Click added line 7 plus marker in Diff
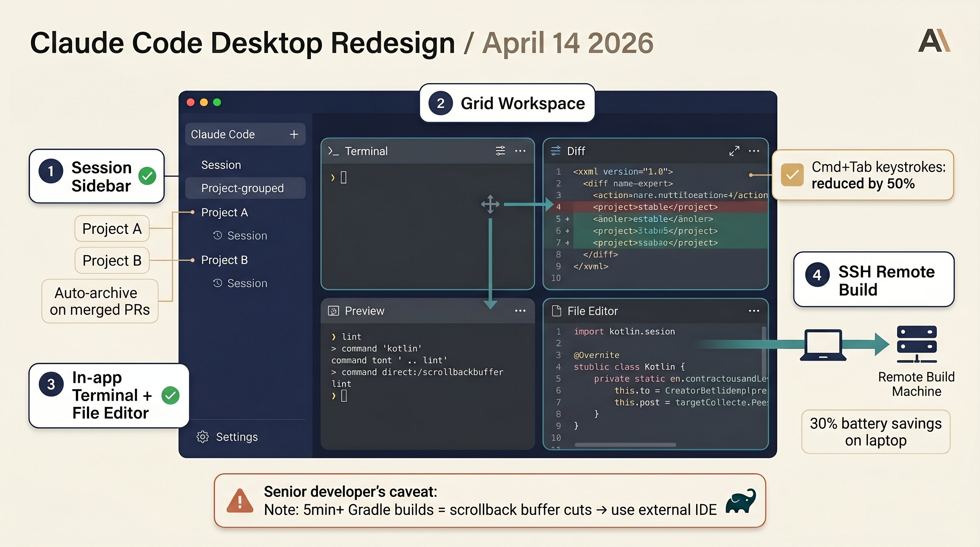 [x=567, y=243]
